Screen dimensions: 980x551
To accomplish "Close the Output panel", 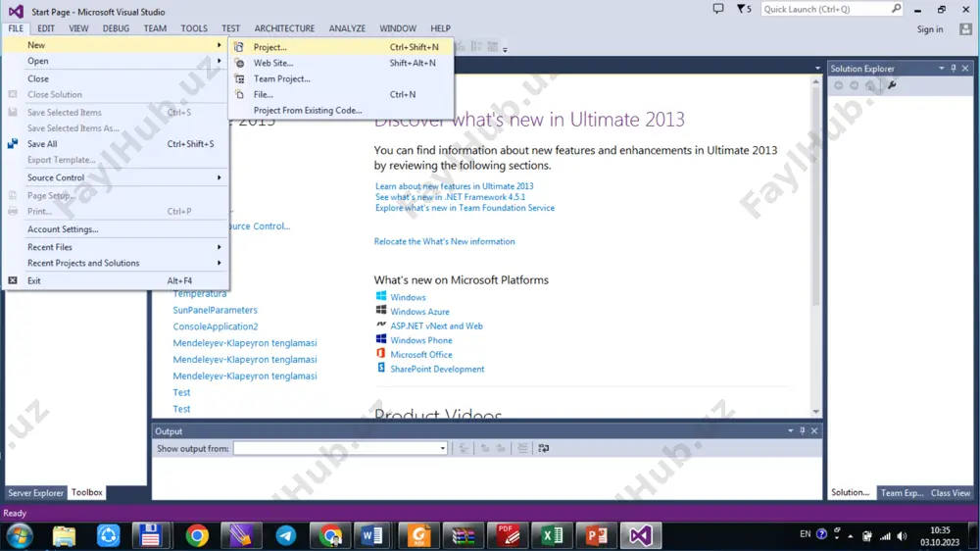I will pyautogui.click(x=814, y=431).
